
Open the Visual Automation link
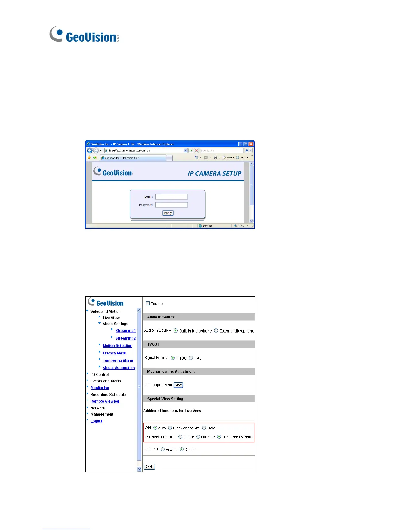point(119,368)
